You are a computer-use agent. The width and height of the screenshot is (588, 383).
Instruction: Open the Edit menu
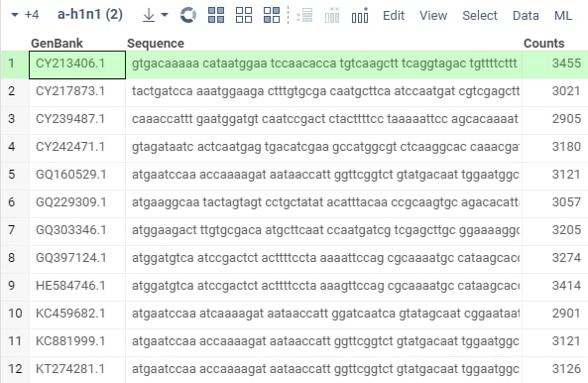pyautogui.click(x=394, y=16)
